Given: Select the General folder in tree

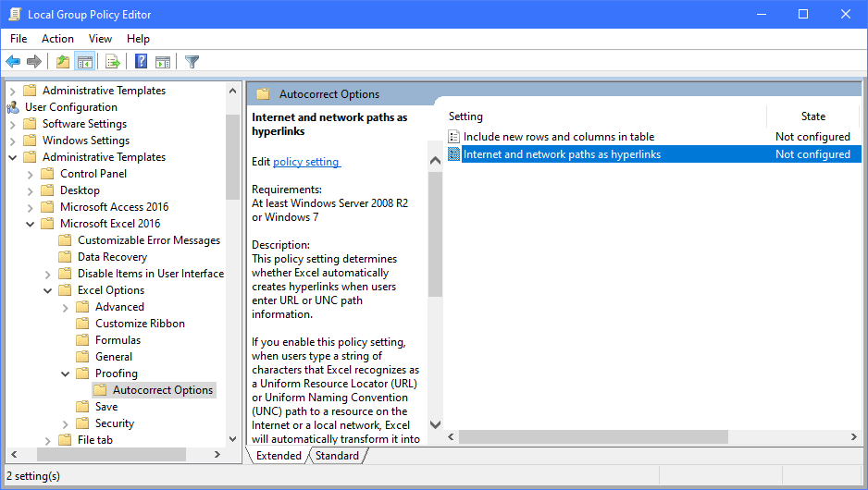Looking at the screenshot, I should pyautogui.click(x=114, y=357).
